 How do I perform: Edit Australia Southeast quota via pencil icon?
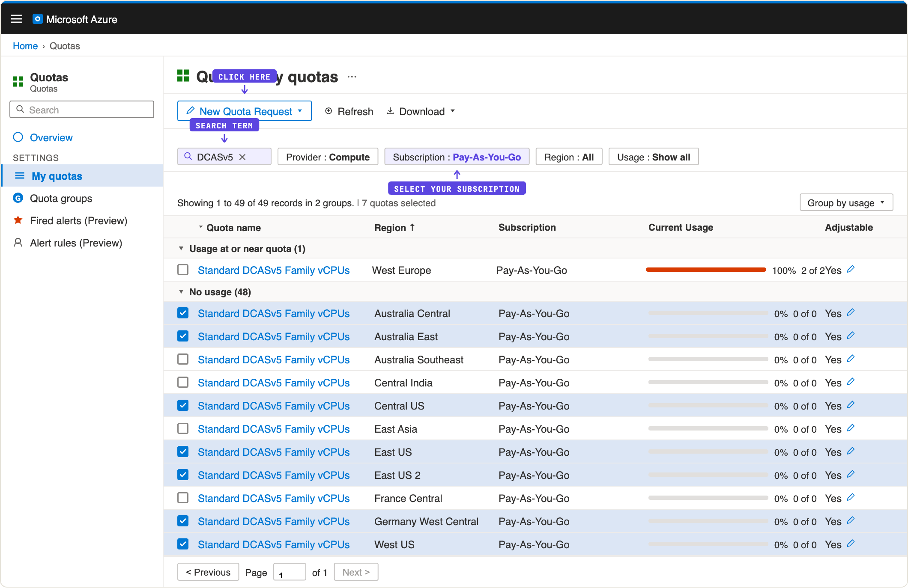tap(851, 359)
